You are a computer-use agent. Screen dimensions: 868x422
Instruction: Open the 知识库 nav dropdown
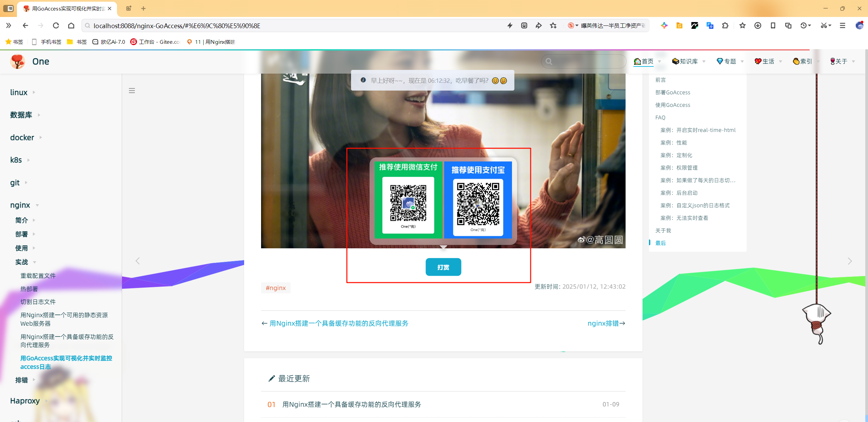click(x=689, y=61)
